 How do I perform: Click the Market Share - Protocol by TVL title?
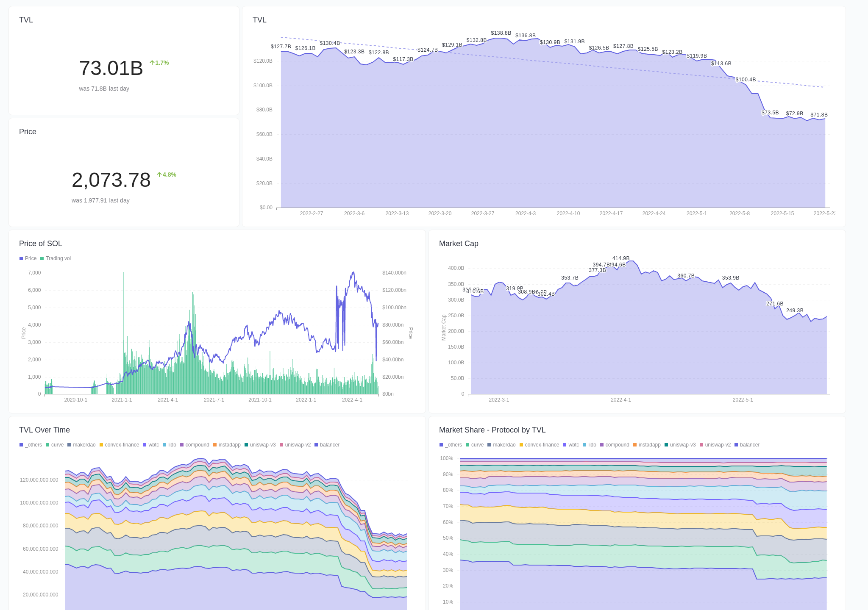tap(492, 430)
